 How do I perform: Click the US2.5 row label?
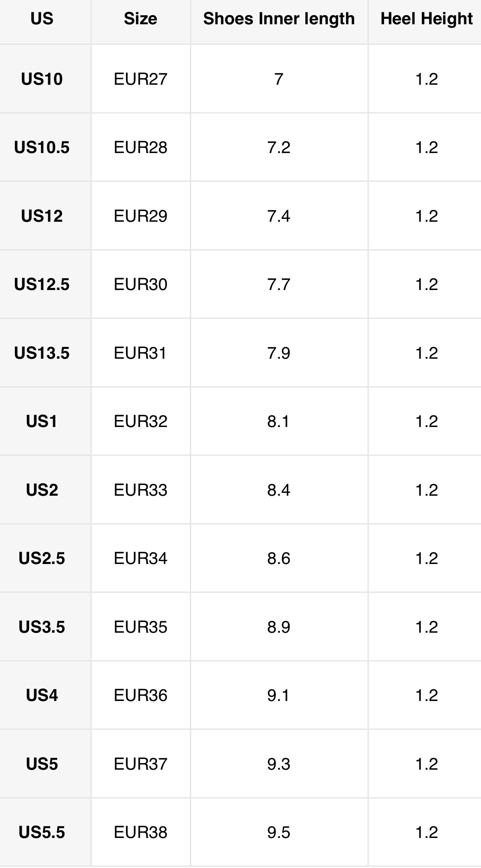[42, 558]
